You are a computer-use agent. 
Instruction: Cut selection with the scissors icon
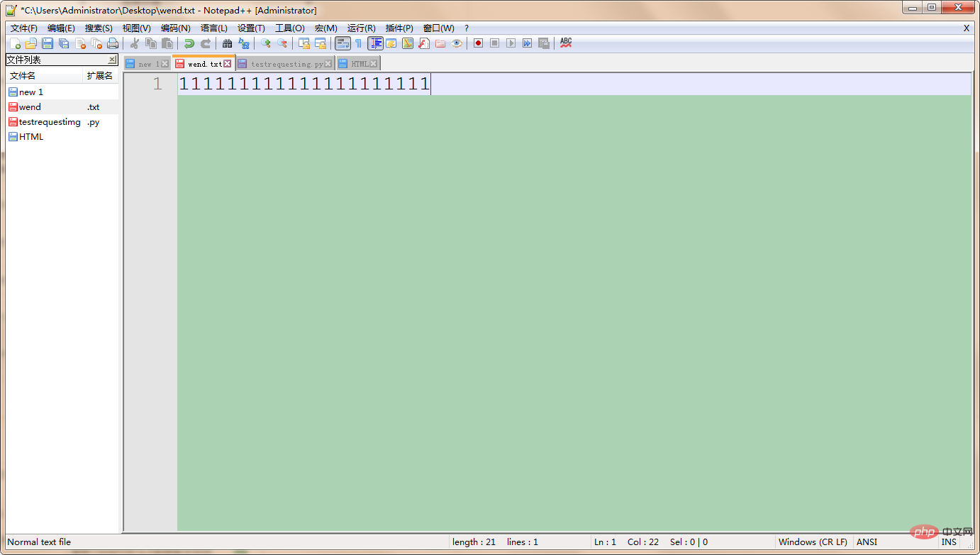[x=134, y=43]
